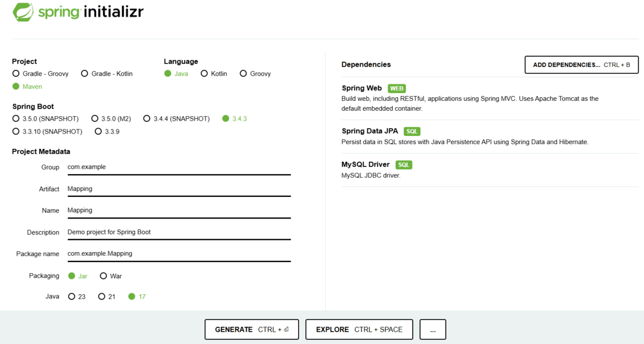Select Spring Boot 3.3.10 (SNAPSHOT)
The width and height of the screenshot is (644, 344).
[x=47, y=131]
